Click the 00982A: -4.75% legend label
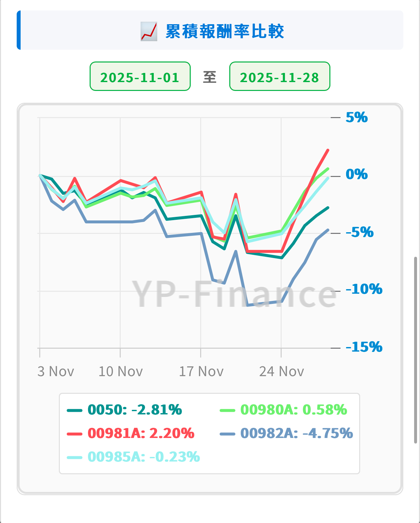This screenshot has height=523, width=420. [296, 433]
